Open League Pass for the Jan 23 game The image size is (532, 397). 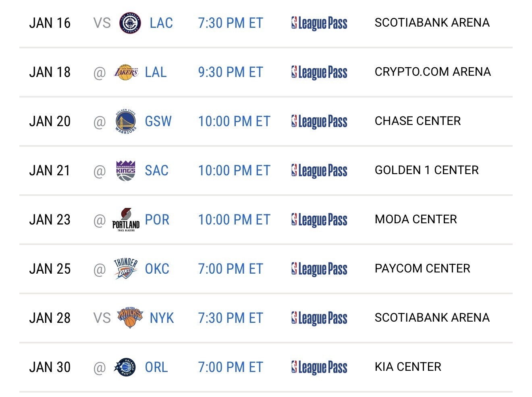319,220
